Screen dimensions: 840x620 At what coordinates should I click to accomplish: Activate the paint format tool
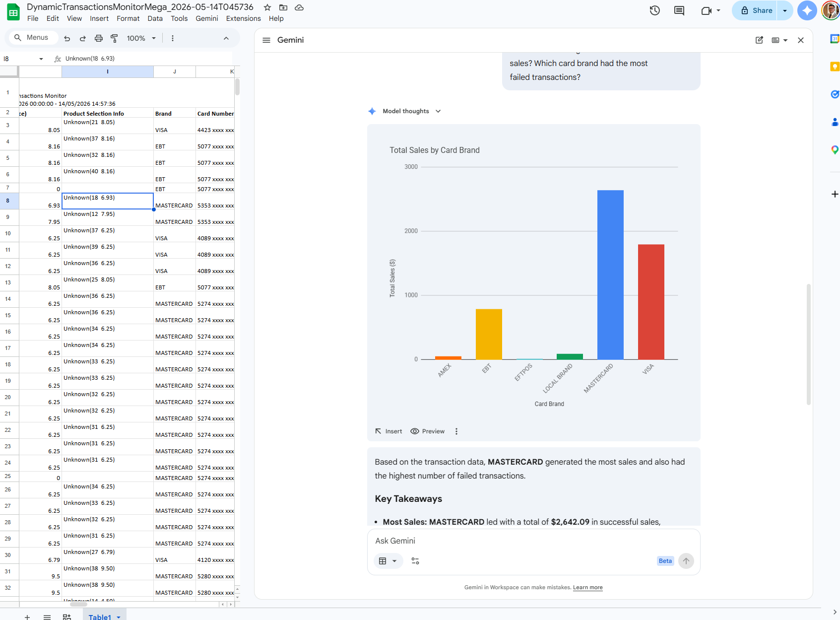[x=114, y=38]
